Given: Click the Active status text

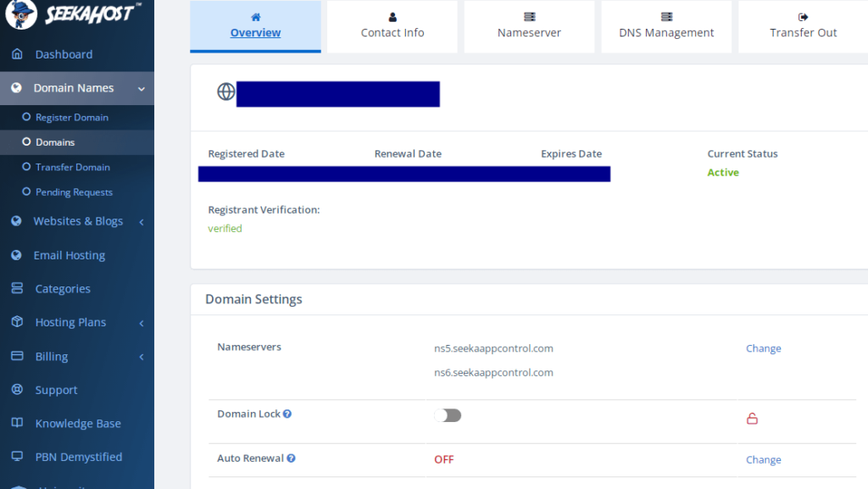Looking at the screenshot, I should [723, 172].
